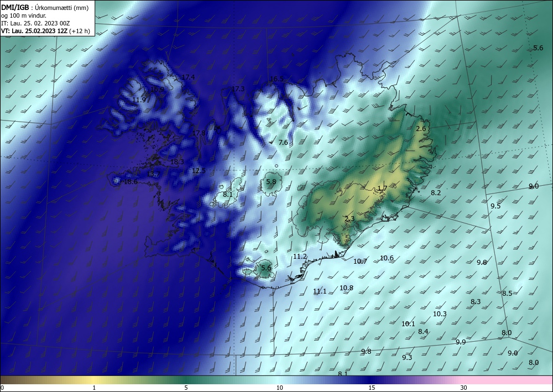Screen dimensions: 553x392
Task: Click the map value 10.6
Action: pyautogui.click(x=387, y=258)
